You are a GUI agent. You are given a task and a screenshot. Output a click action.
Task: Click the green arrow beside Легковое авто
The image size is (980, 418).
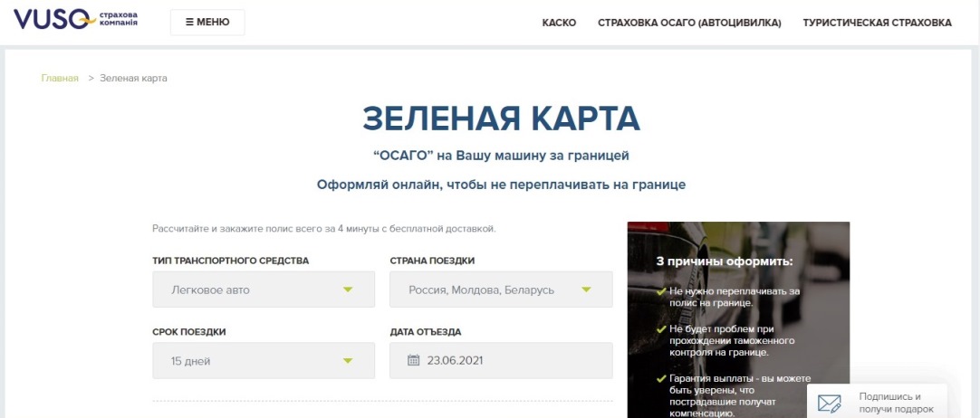click(x=348, y=290)
